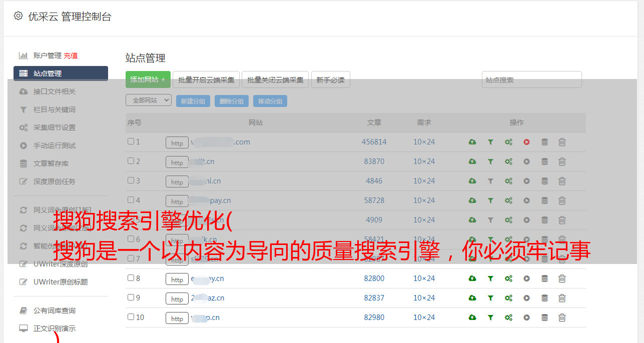The image size is (644, 343).
Task: Open the column filter icon in row 2
Action: (x=490, y=161)
